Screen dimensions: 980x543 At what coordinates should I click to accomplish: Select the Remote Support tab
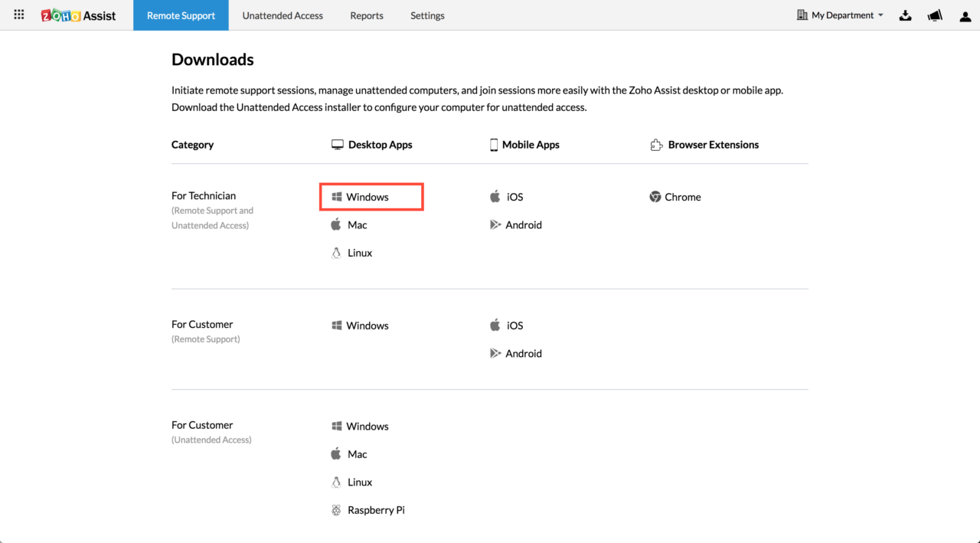pyautogui.click(x=181, y=15)
